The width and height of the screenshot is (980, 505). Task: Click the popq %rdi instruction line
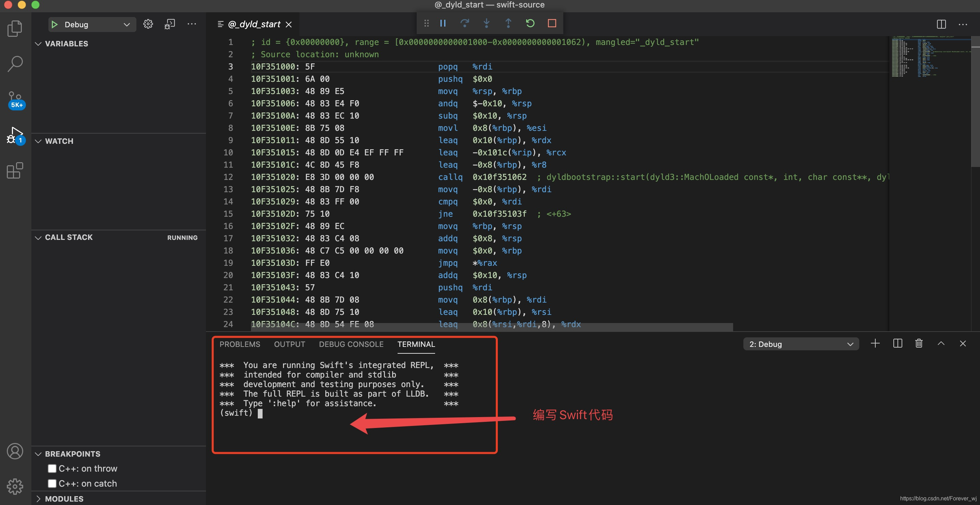click(x=465, y=66)
